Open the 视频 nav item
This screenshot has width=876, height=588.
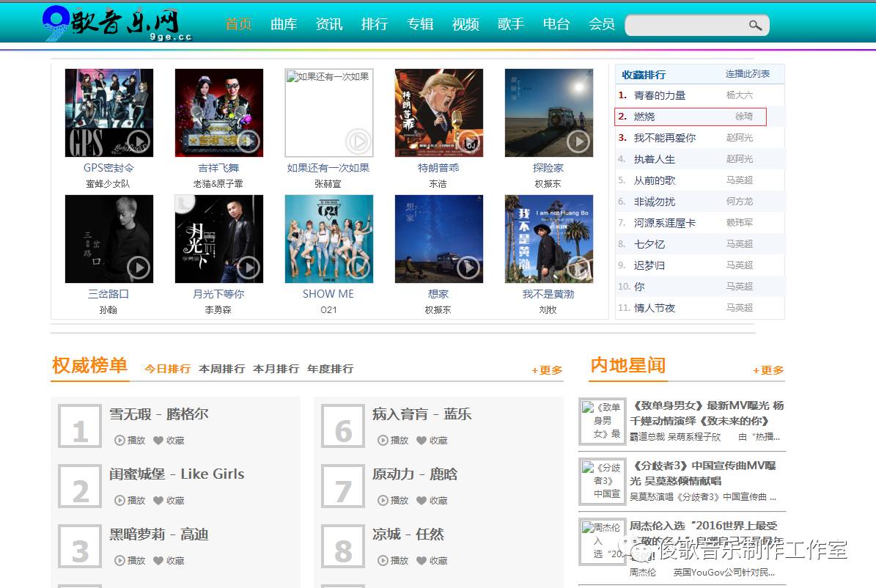coord(465,24)
